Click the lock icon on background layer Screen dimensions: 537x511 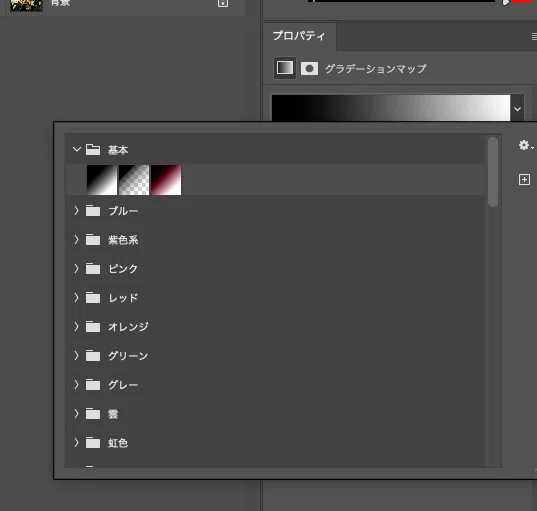tap(223, 3)
